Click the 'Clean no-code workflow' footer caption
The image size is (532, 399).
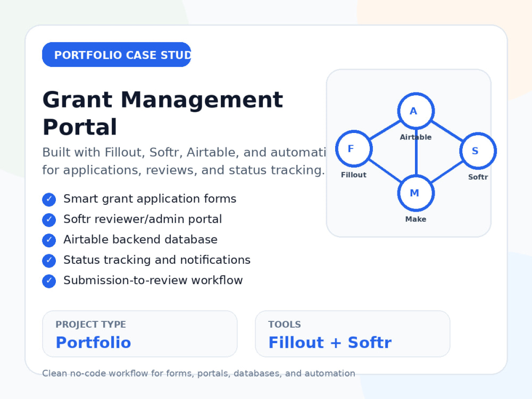198,373
